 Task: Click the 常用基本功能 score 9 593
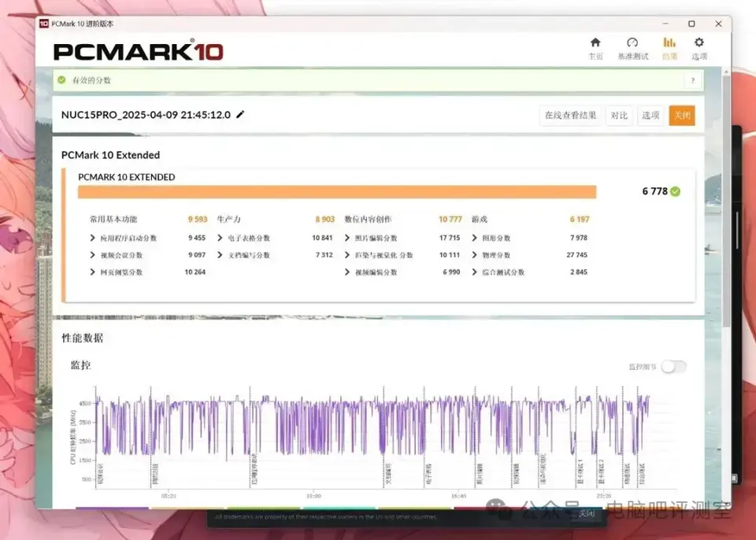pyautogui.click(x=198, y=220)
